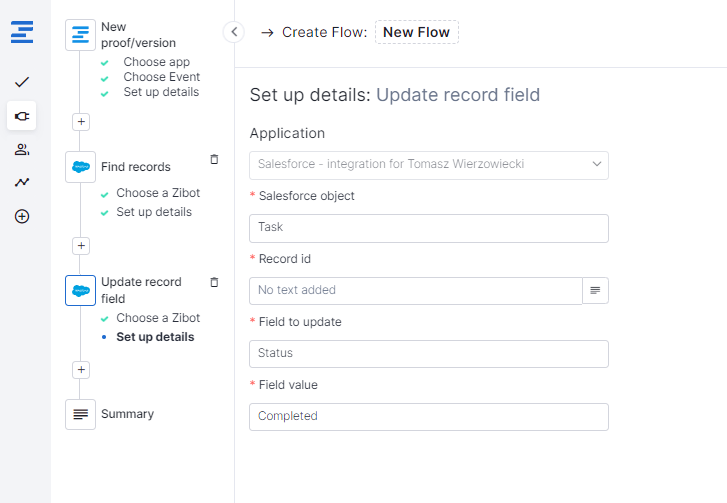Open the Summary step icon
727x503 pixels.
pos(80,414)
